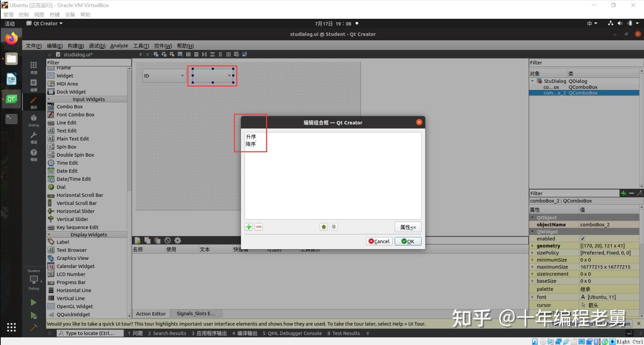
Task: Click the Type to locate search field
Action: (x=90, y=333)
